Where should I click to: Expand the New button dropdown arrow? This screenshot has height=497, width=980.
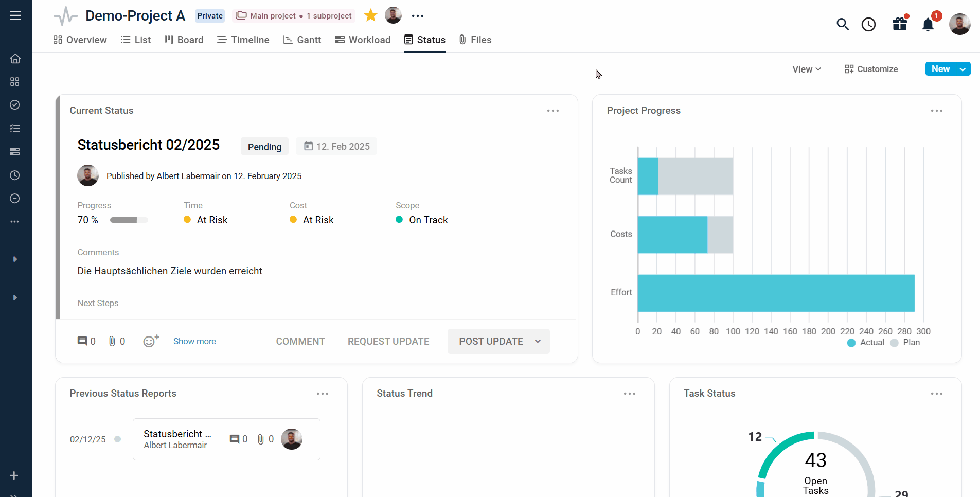963,69
